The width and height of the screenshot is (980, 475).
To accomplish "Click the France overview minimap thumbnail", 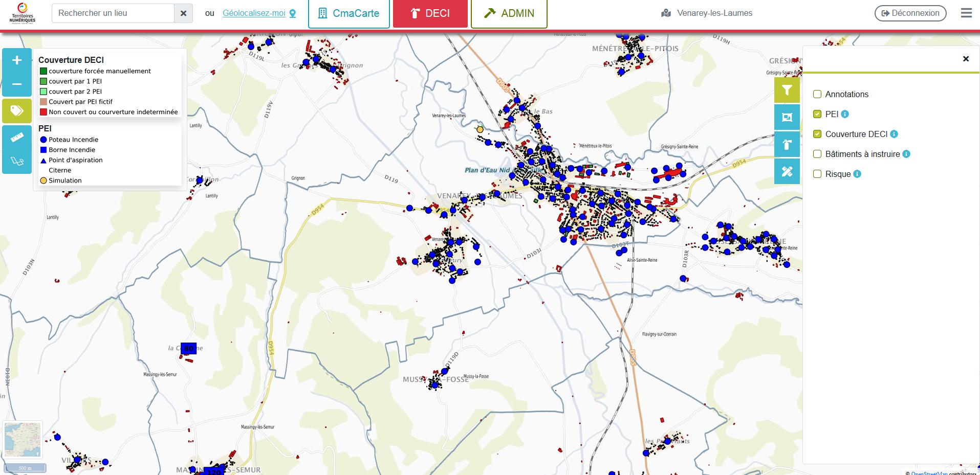I will [23, 440].
